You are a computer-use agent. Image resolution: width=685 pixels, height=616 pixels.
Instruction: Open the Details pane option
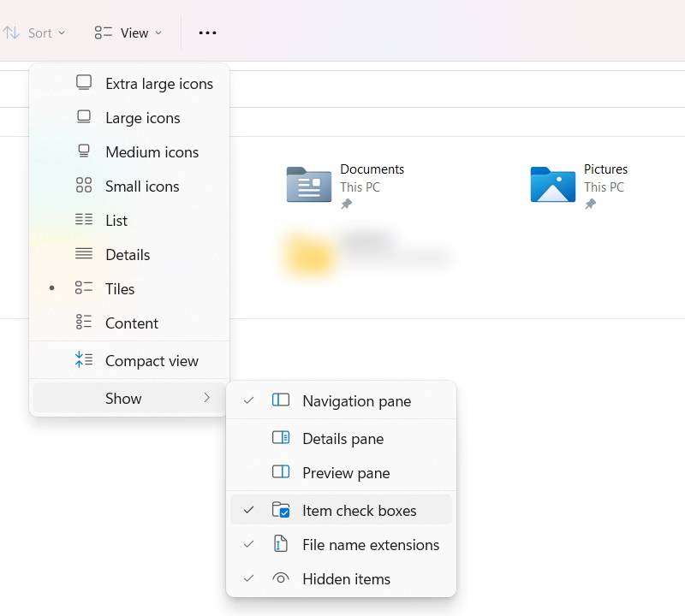(x=342, y=438)
